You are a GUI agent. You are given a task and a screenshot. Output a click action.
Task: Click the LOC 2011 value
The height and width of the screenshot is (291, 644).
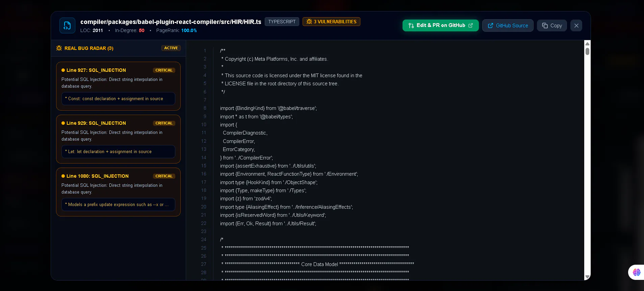[x=98, y=30]
